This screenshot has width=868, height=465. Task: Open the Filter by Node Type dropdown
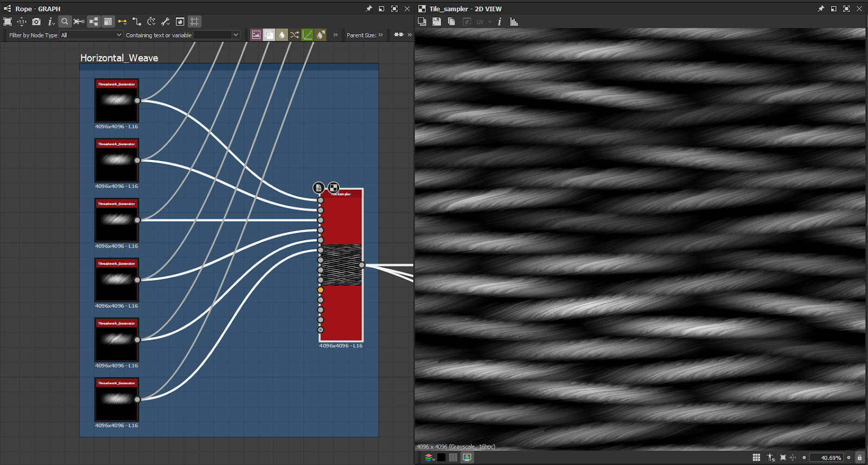tap(91, 35)
